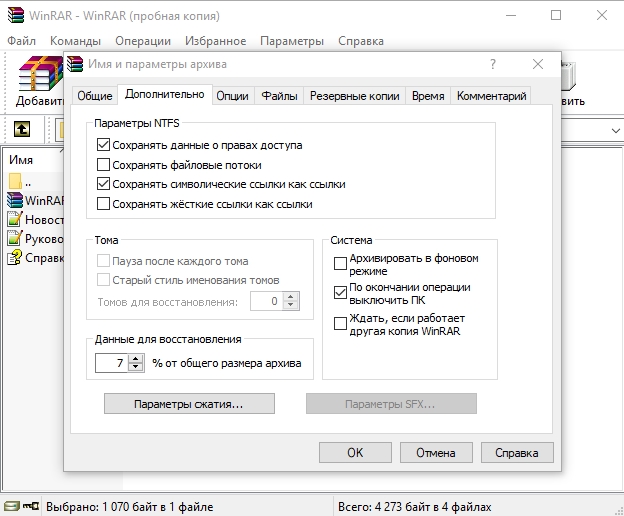The height and width of the screenshot is (516, 624).
Task: Uncheck По окончании операции выключить ПК
Action: (x=340, y=293)
